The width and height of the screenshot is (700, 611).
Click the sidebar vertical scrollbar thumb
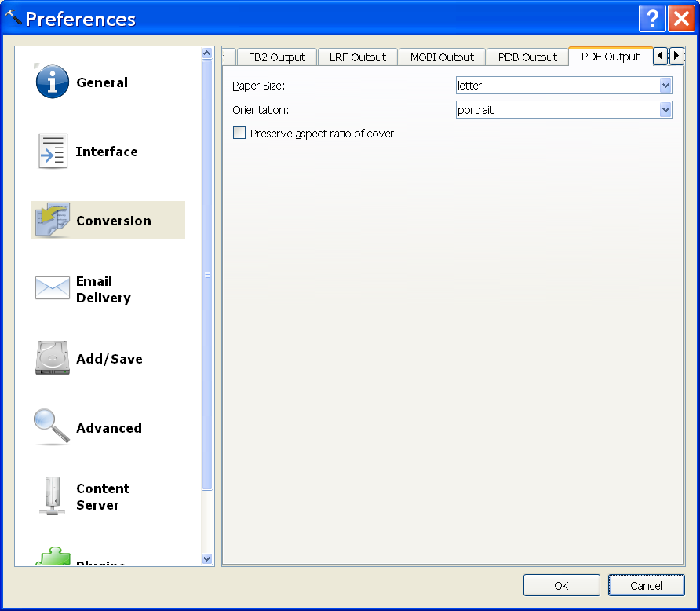click(207, 275)
